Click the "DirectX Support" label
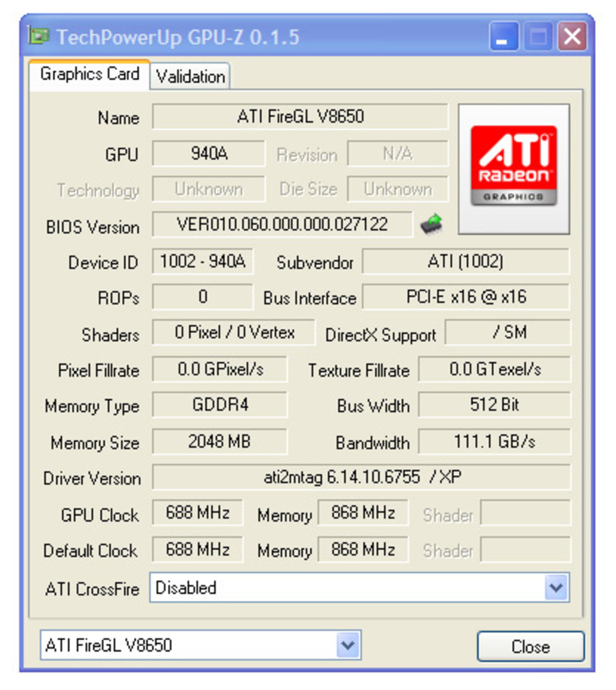 click(381, 335)
